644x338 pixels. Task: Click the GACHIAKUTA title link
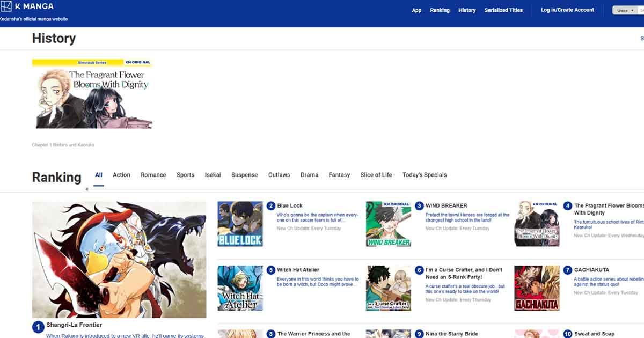(x=593, y=270)
